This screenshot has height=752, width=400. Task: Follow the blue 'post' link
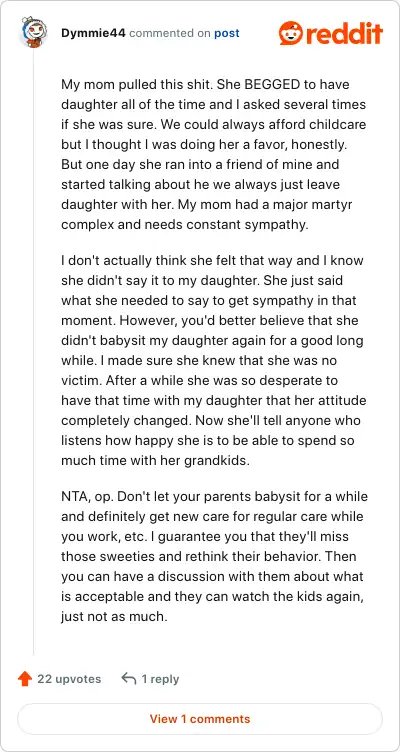click(227, 34)
